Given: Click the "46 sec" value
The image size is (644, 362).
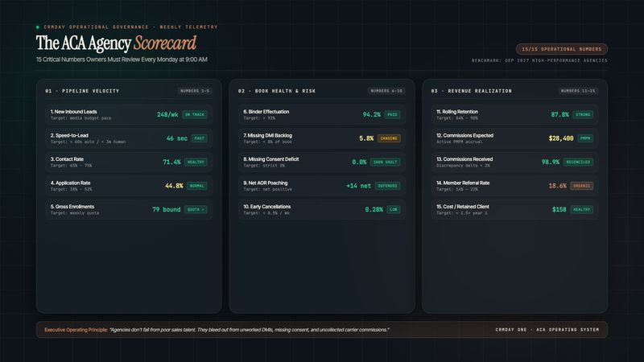Looking at the screenshot, I should [x=176, y=138].
